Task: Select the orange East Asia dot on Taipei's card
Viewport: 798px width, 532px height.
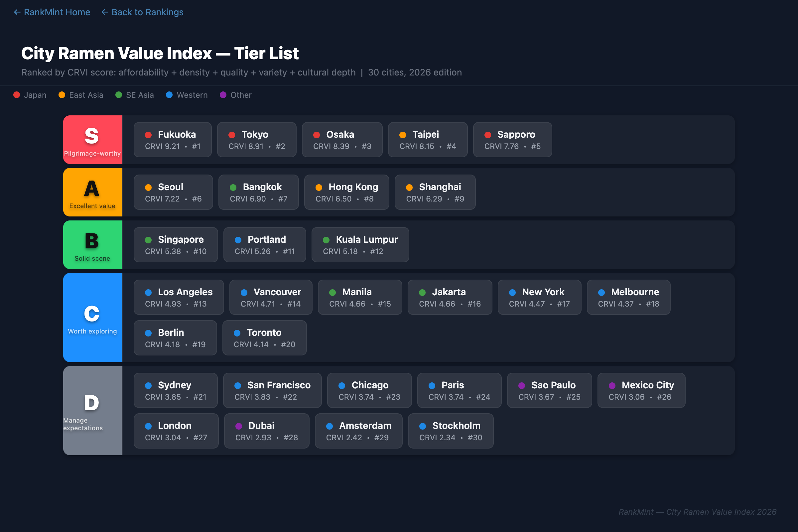Action: (x=403, y=135)
